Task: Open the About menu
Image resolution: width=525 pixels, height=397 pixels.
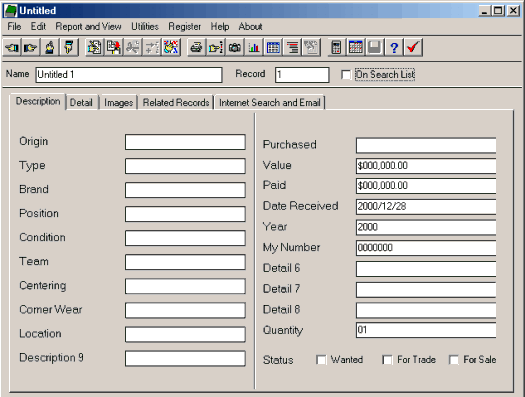Action: tap(250, 26)
